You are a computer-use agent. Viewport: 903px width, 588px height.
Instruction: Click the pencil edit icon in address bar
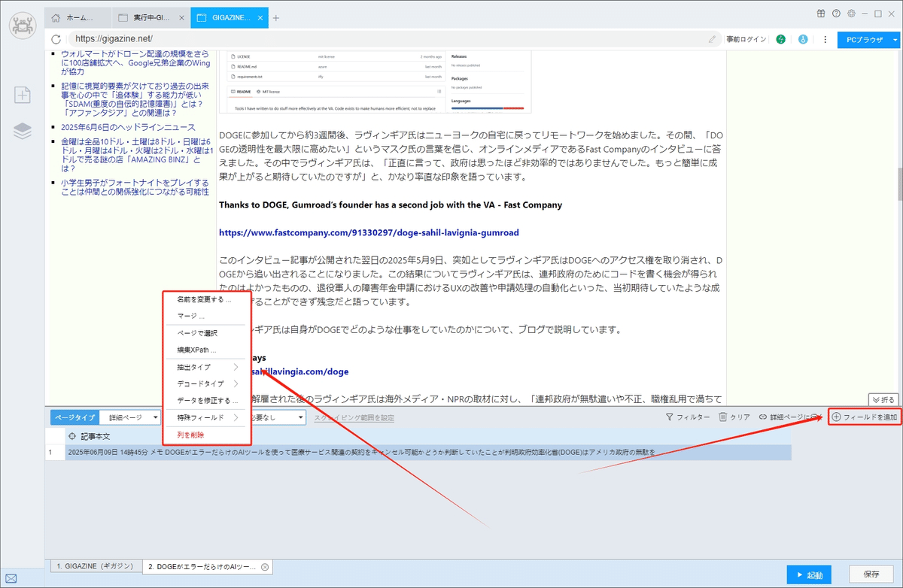(712, 39)
